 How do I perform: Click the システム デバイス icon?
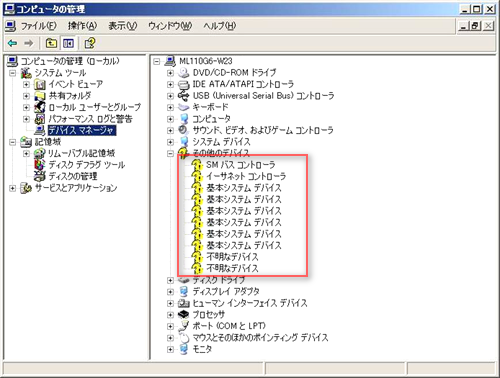point(184,142)
